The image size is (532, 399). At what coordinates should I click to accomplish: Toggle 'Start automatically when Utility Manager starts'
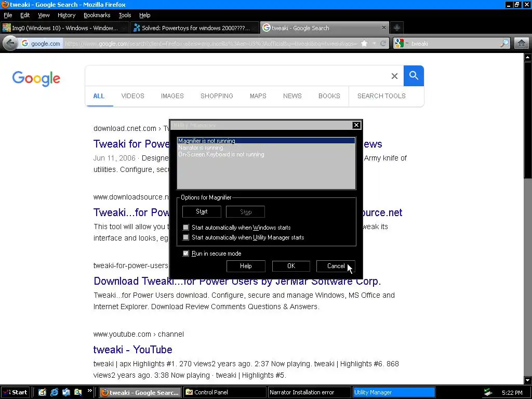pyautogui.click(x=185, y=237)
